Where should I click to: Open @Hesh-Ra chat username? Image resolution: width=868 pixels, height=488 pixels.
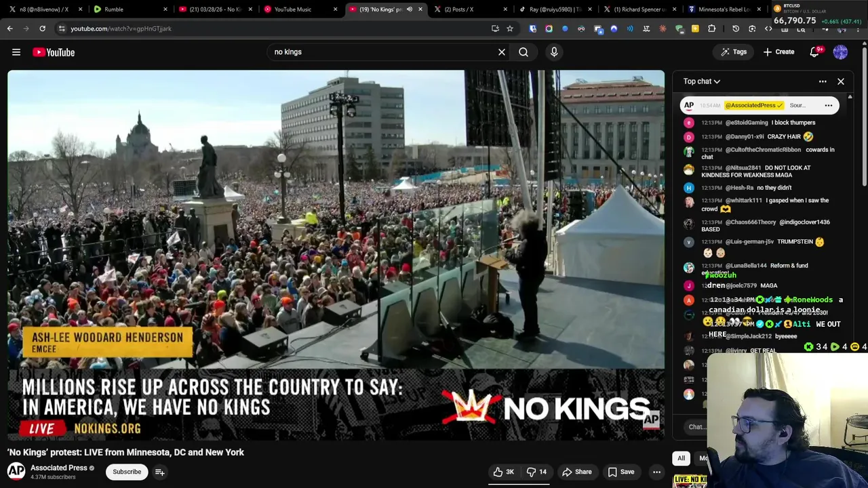pyautogui.click(x=739, y=188)
